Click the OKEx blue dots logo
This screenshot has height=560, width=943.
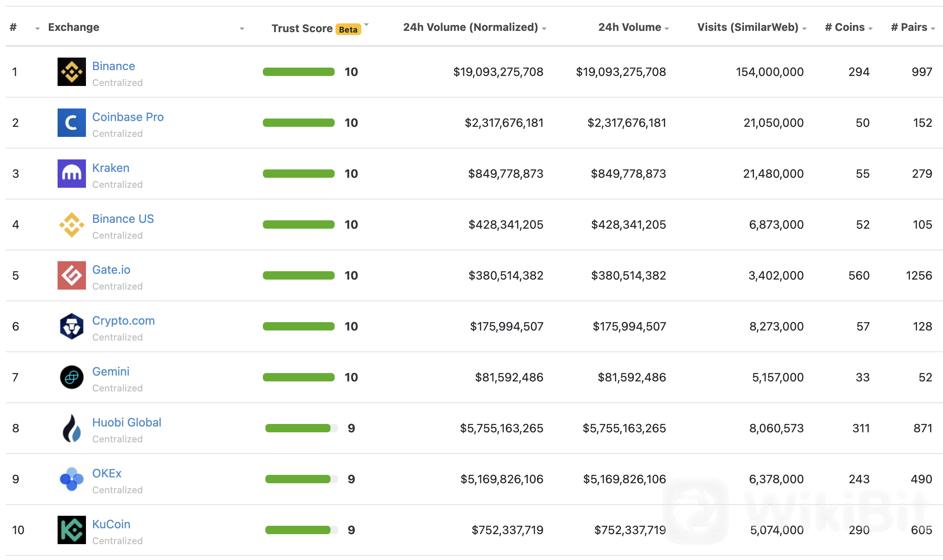coord(72,479)
